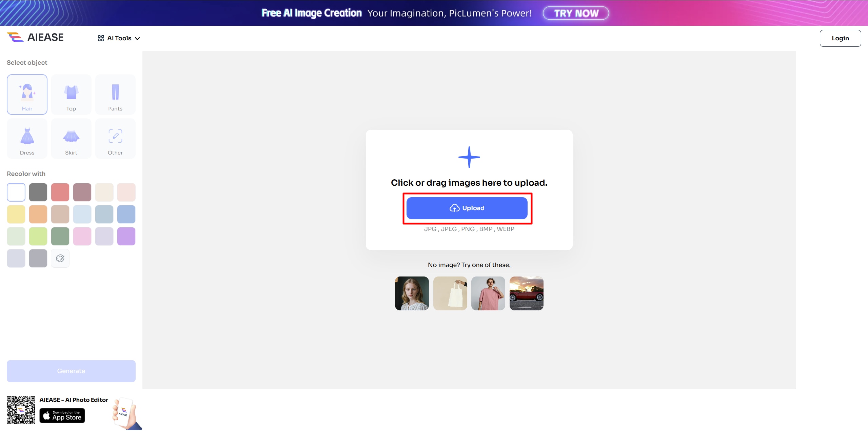Viewport: 868px width, 431px height.
Task: Click the custom color picker icon
Action: [60, 258]
